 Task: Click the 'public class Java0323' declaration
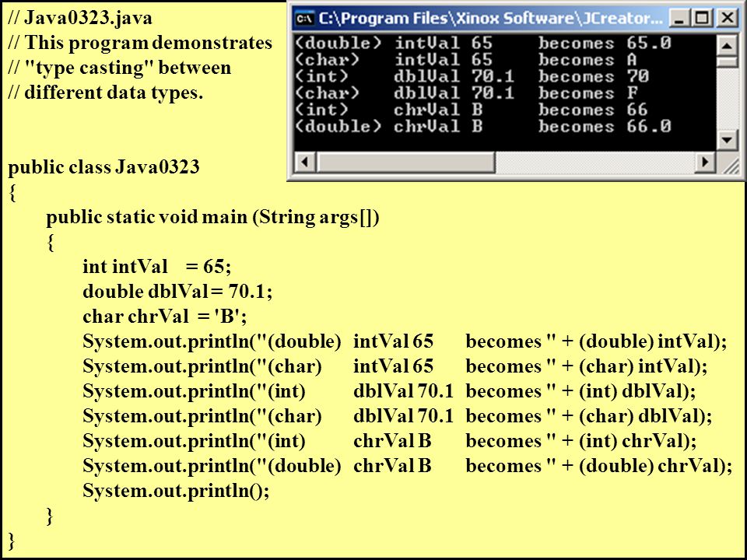click(x=103, y=166)
